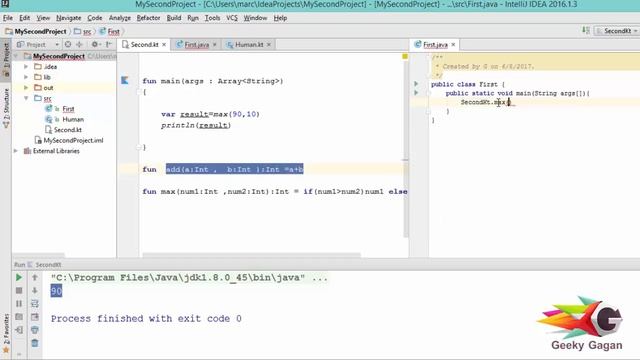Image resolution: width=640 pixels, height=360 pixels.
Task: Collapse the src folder
Action: point(26,98)
